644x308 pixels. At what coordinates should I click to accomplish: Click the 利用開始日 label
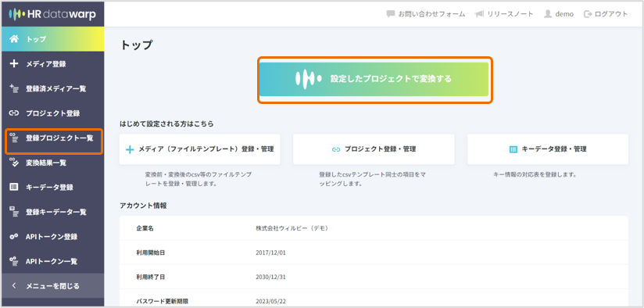pos(150,252)
